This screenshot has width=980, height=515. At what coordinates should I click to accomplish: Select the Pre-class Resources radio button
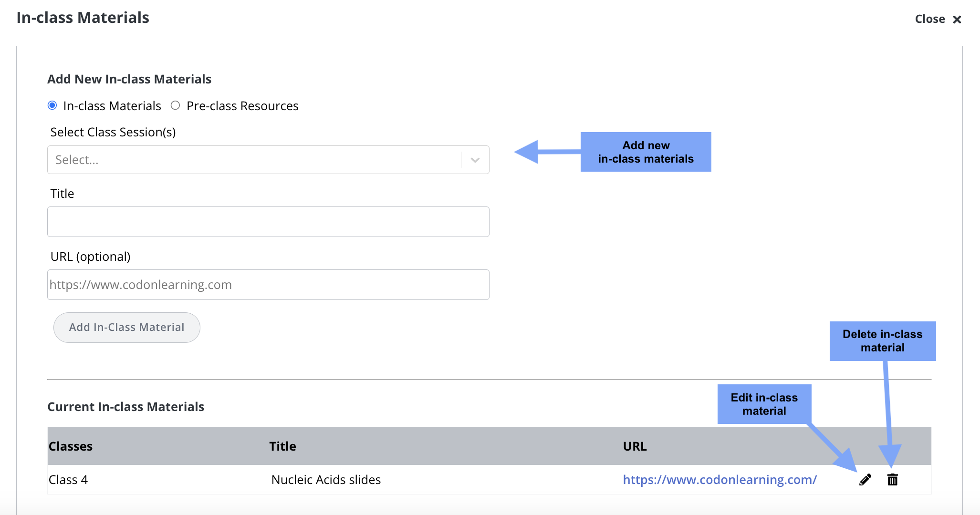175,105
